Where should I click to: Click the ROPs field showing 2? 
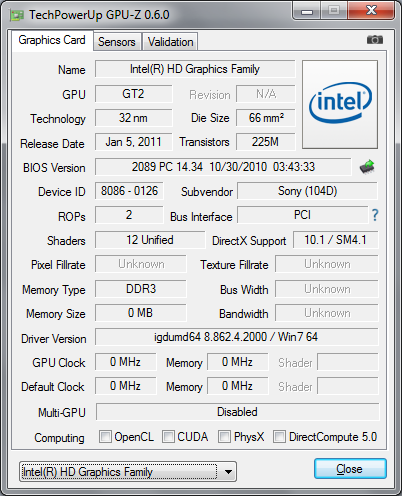(x=129, y=215)
